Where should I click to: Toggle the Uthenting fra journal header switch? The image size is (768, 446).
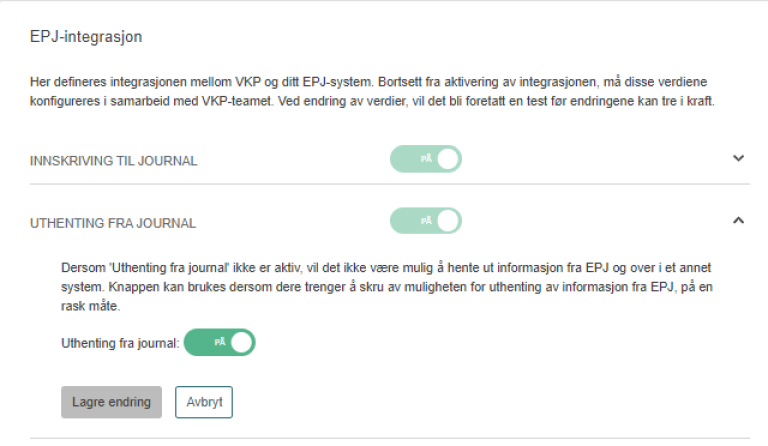tap(426, 221)
